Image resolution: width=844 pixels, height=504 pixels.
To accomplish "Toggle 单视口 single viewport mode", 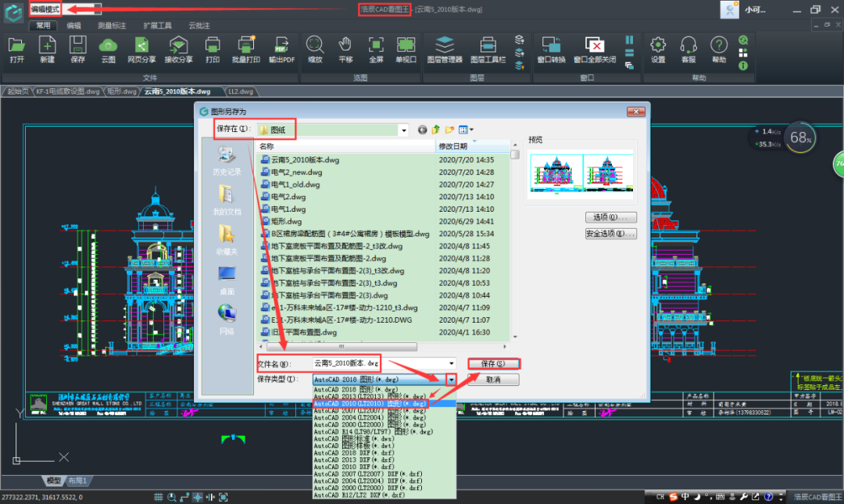I will [406, 48].
